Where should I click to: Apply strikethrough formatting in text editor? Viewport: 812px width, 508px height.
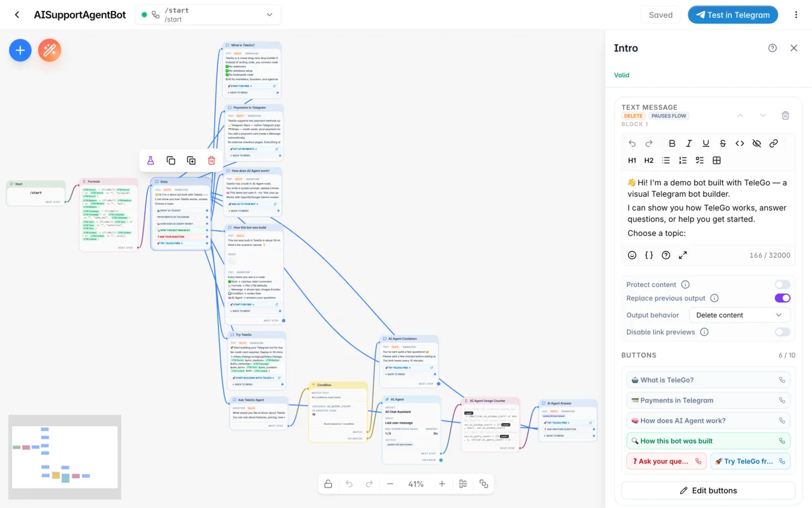coord(723,144)
